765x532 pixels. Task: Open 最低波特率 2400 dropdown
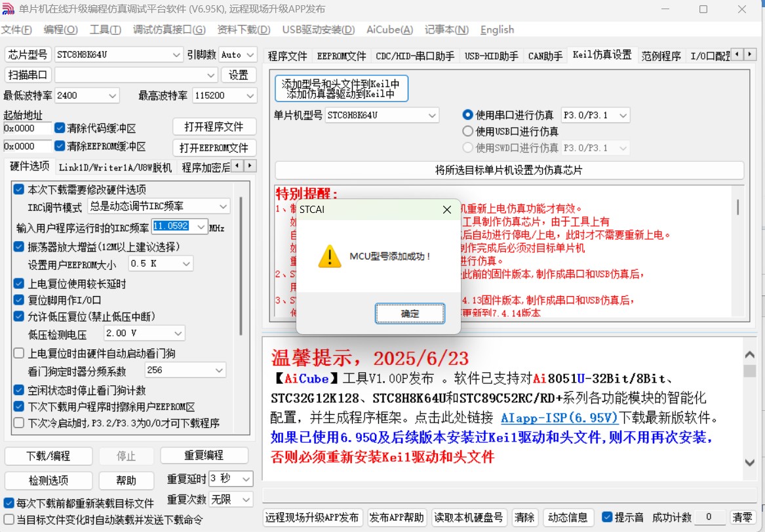[87, 96]
